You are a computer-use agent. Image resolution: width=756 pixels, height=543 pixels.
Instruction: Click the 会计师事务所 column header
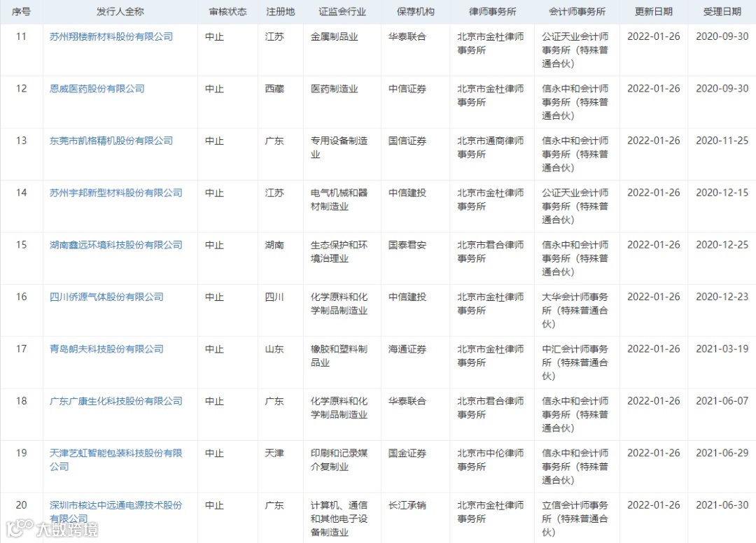[x=577, y=12]
